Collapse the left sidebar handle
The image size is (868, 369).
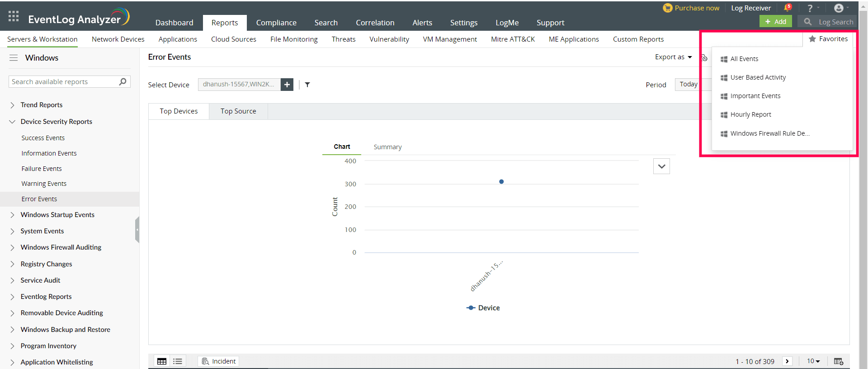click(x=137, y=230)
